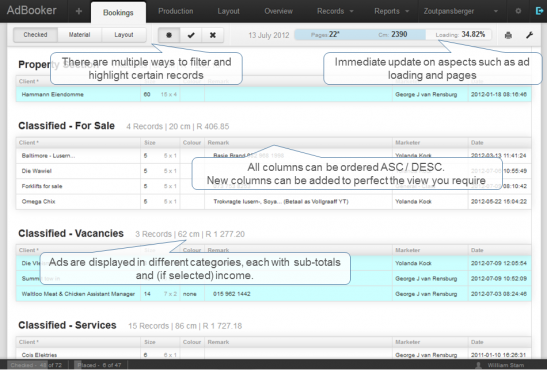The image size is (547, 370).
Task: Click the 13 July 2012 date
Action: [x=269, y=35]
